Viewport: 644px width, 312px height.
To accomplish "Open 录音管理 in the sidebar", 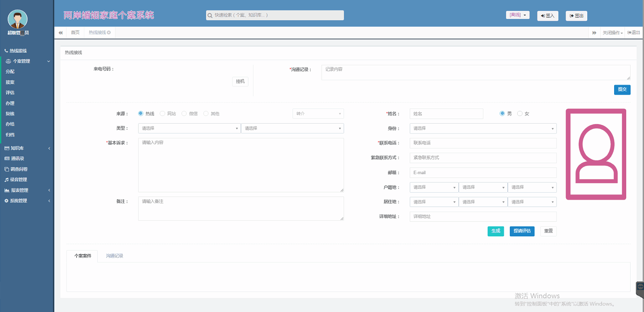I will (x=18, y=180).
